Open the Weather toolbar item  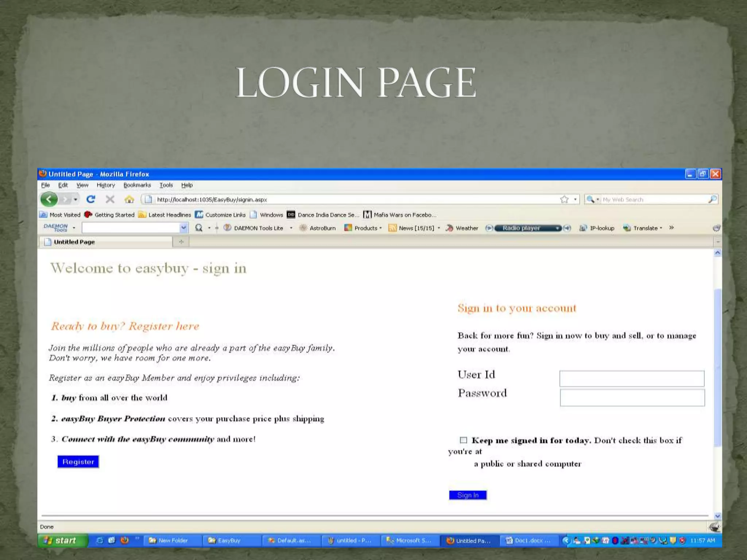coord(462,228)
